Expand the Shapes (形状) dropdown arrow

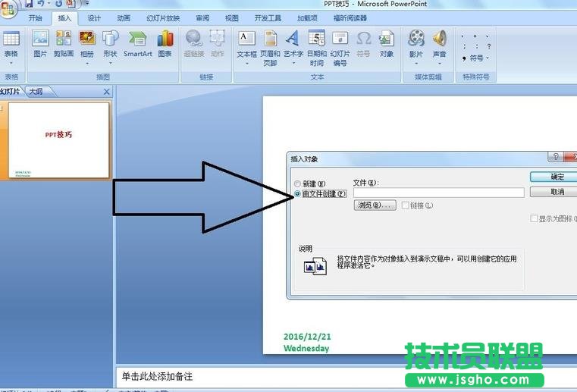110,63
